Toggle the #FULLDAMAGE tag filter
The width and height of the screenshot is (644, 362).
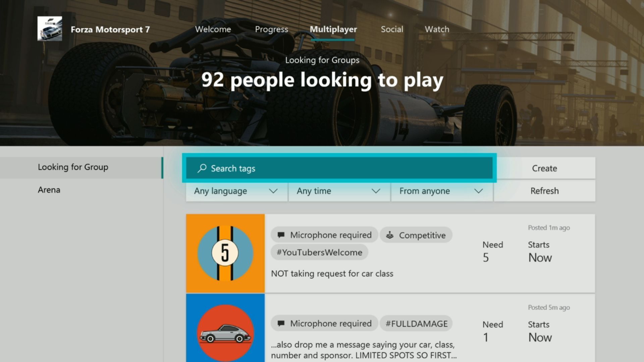click(x=416, y=323)
